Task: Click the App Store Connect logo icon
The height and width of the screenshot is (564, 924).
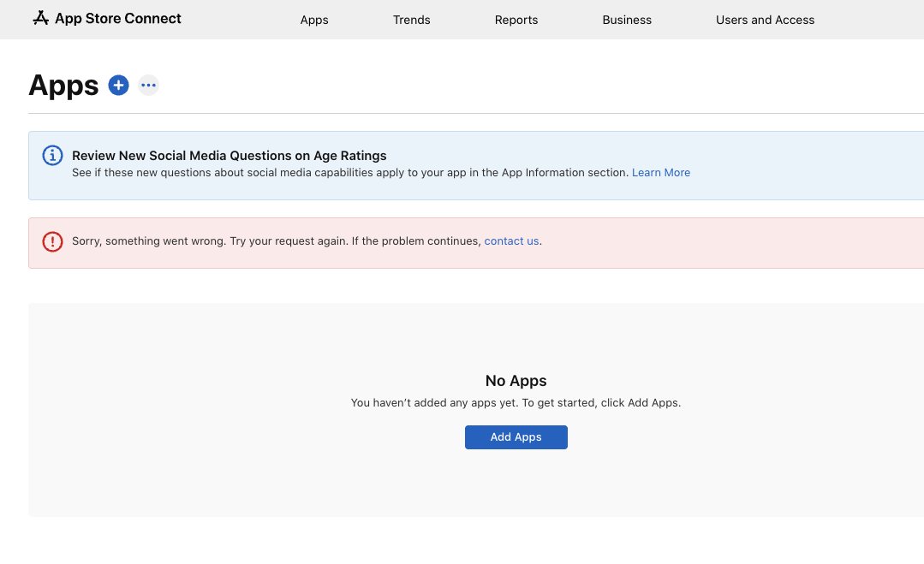Action: (40, 18)
